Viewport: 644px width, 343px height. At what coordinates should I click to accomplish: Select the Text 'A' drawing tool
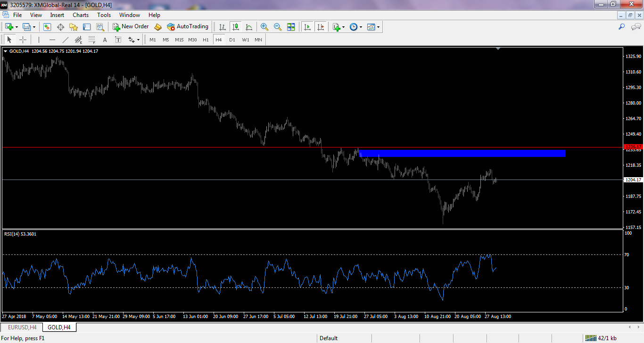click(105, 40)
